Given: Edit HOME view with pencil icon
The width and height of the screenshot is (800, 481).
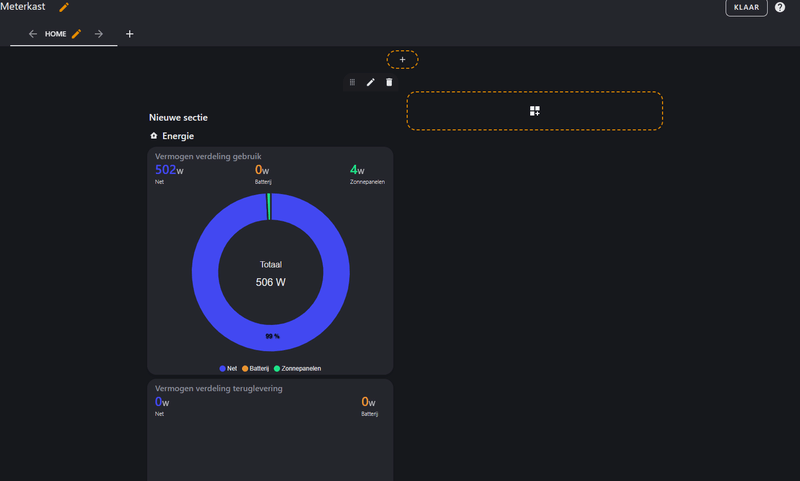Looking at the screenshot, I should pyautogui.click(x=77, y=34).
